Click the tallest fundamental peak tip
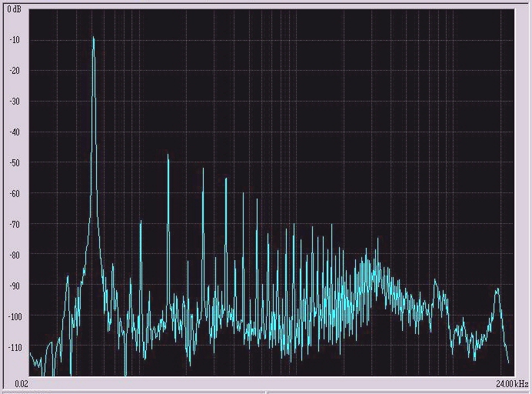Image resolution: width=532 pixels, height=394 pixels. click(93, 38)
